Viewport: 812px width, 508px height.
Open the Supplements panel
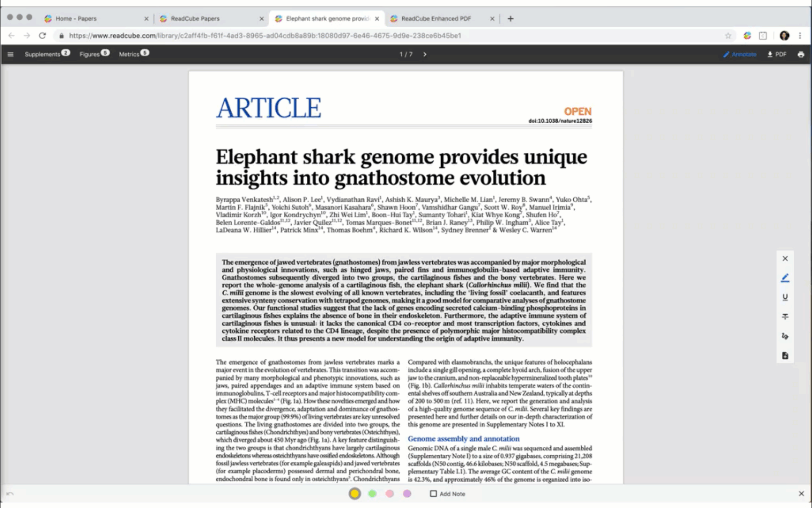coord(47,54)
